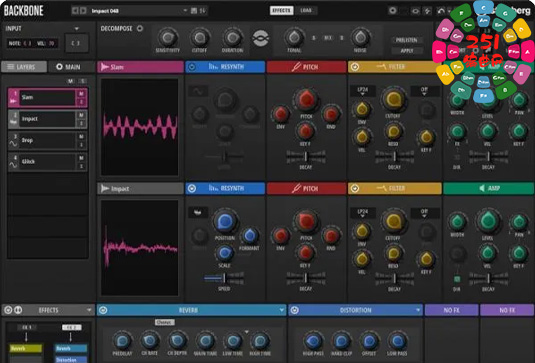Expand the Input section arrow

77,29
